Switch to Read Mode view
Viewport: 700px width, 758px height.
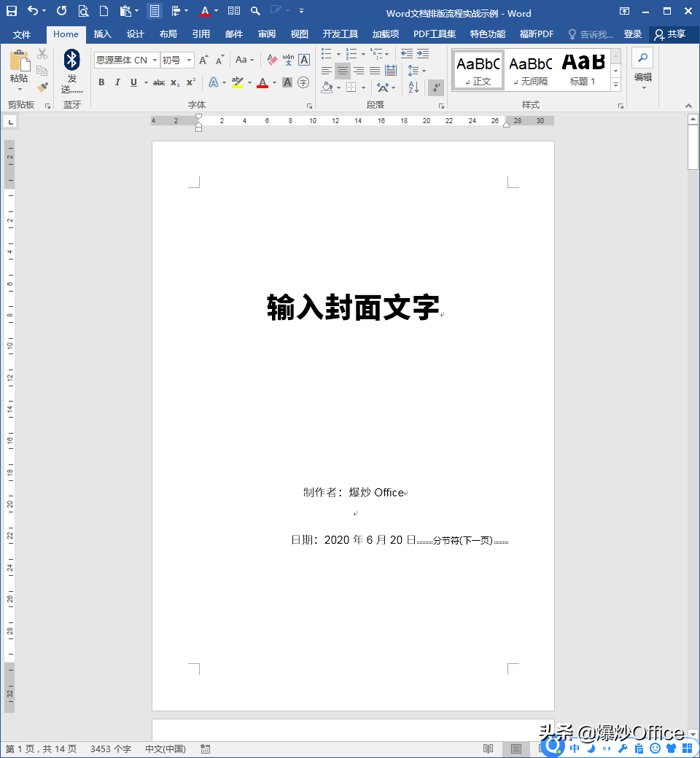click(488, 749)
